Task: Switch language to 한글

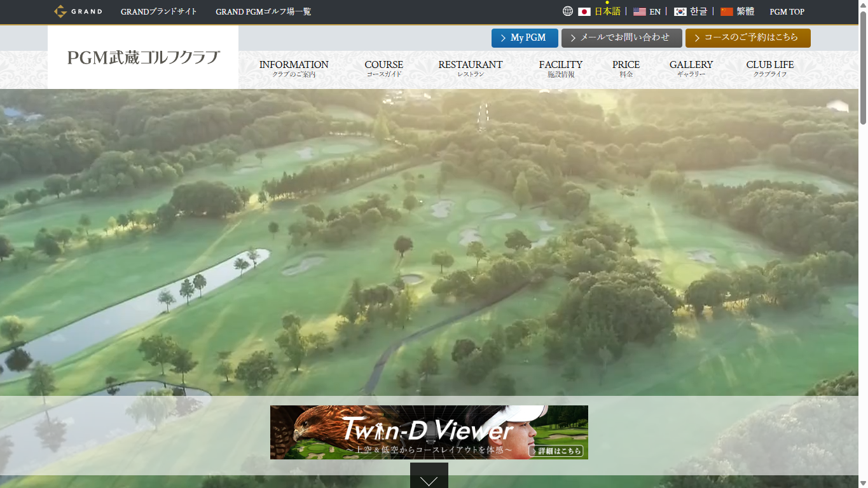Action: (x=698, y=11)
